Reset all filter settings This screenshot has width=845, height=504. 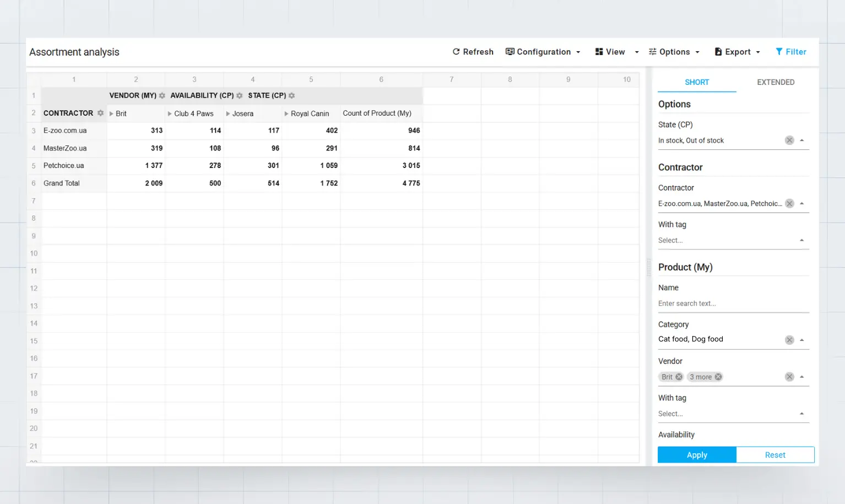click(x=774, y=455)
